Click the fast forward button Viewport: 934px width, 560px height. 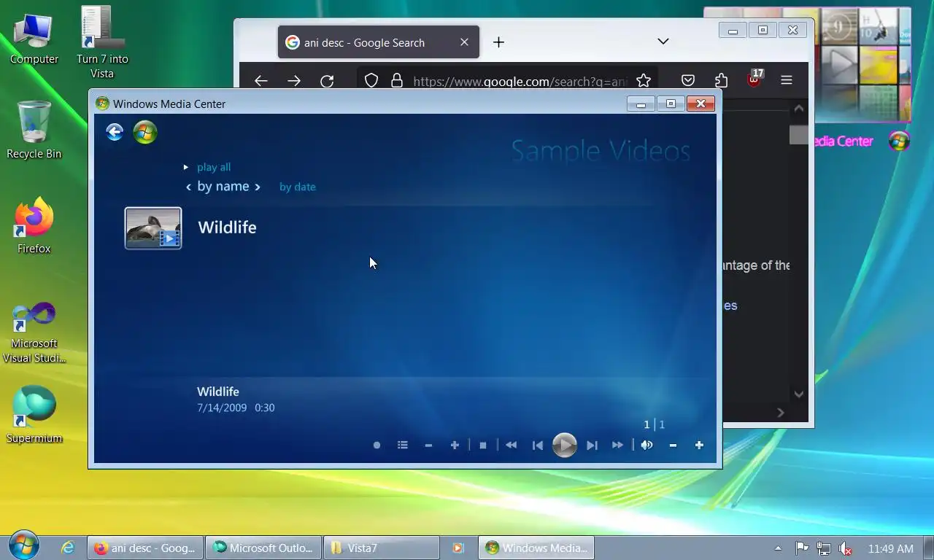coord(617,445)
